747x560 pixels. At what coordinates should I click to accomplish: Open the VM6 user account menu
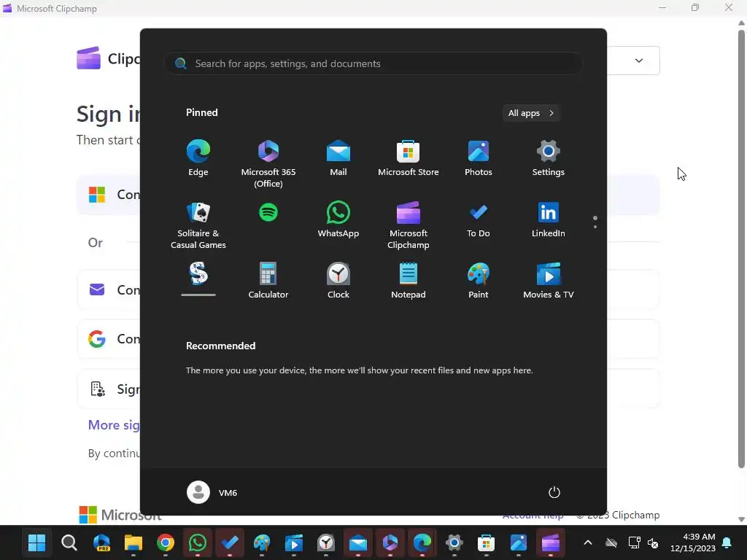[212, 492]
